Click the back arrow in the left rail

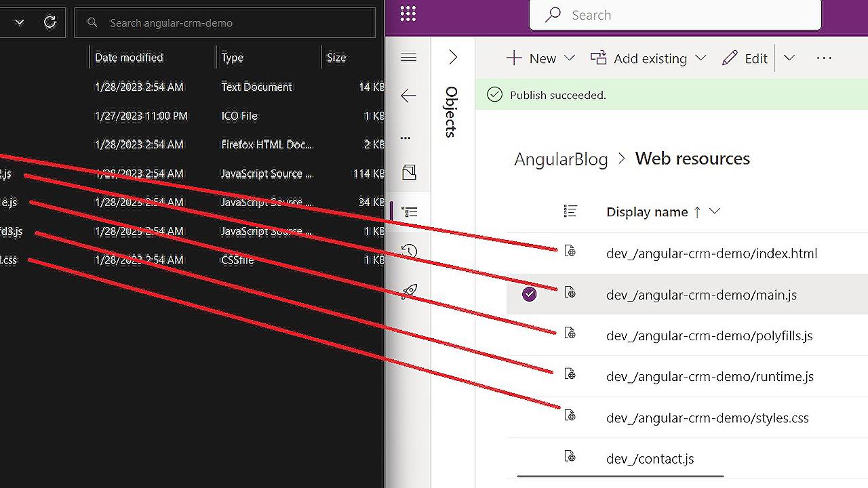(x=408, y=96)
